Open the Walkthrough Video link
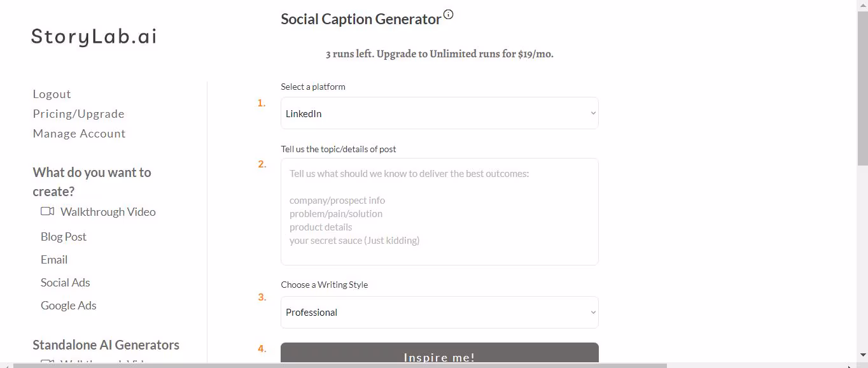 [x=108, y=212]
